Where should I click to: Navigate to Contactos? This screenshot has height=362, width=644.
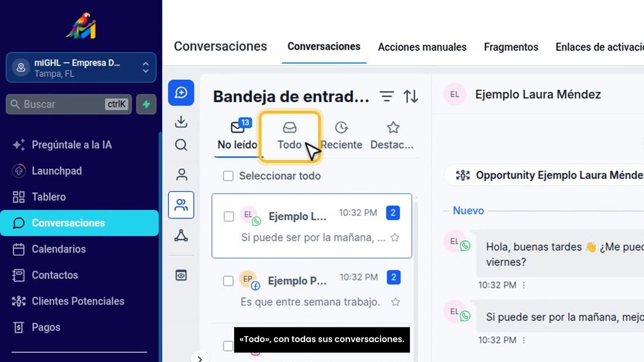coord(54,275)
